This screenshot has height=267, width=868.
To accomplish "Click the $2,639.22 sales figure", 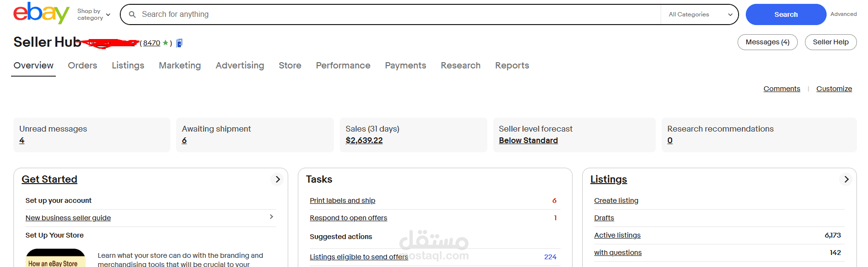I will coord(364,140).
